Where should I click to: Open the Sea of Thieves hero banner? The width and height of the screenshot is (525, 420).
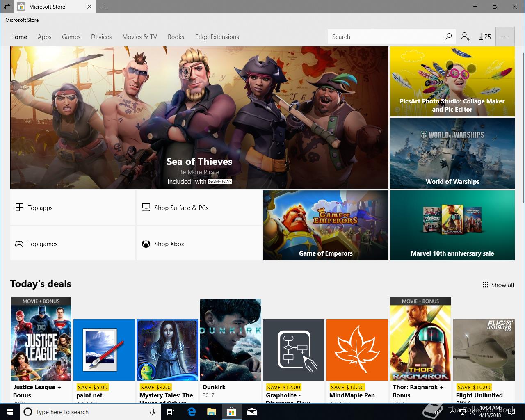tap(199, 117)
